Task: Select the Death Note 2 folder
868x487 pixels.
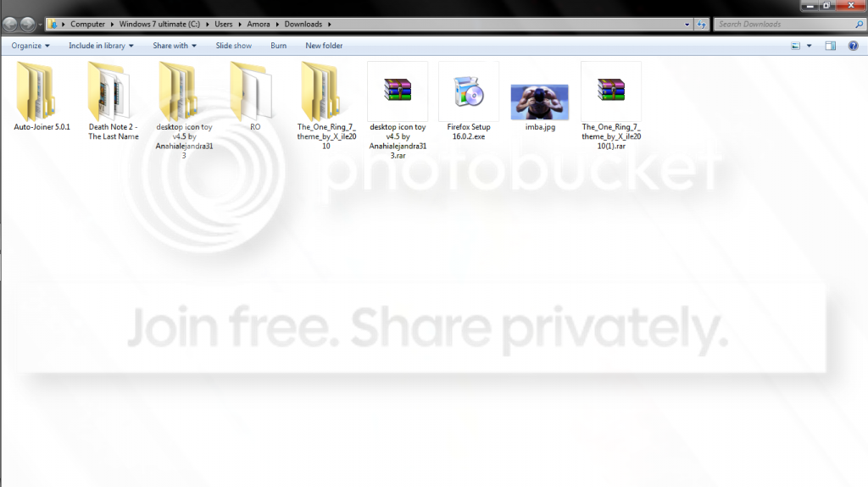Action: point(113,102)
